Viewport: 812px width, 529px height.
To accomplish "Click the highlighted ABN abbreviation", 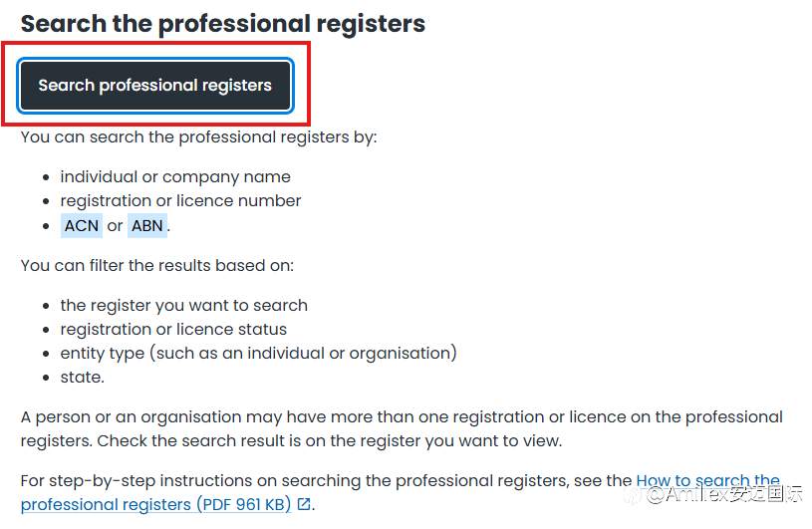I will 146,225.
